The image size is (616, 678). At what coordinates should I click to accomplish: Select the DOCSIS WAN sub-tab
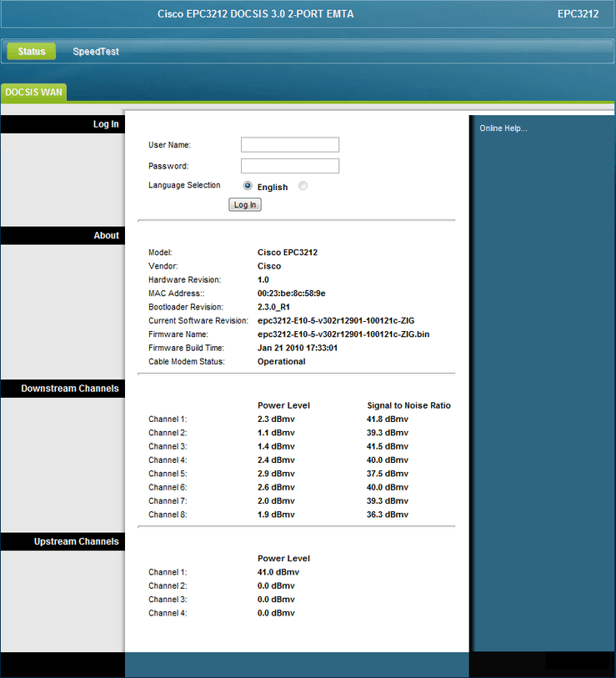pos(33,92)
